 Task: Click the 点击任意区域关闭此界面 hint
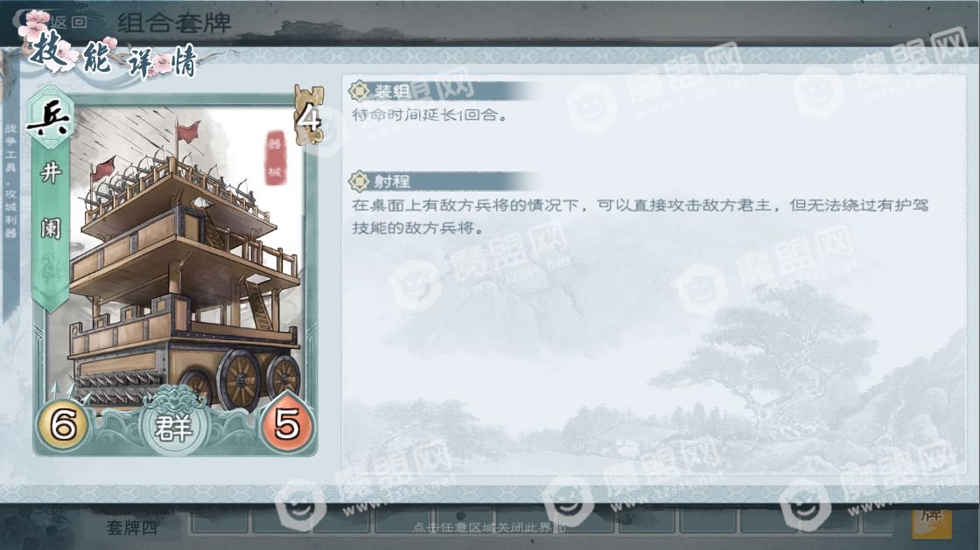(x=489, y=527)
